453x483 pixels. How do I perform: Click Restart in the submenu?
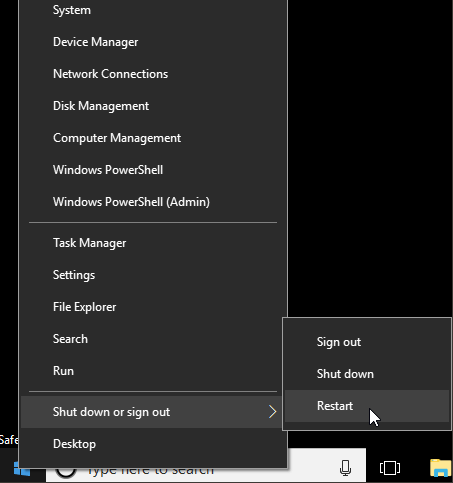[x=367, y=406]
